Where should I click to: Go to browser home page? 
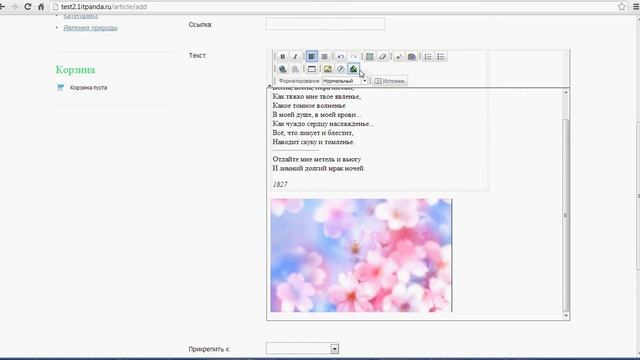pyautogui.click(x=41, y=7)
